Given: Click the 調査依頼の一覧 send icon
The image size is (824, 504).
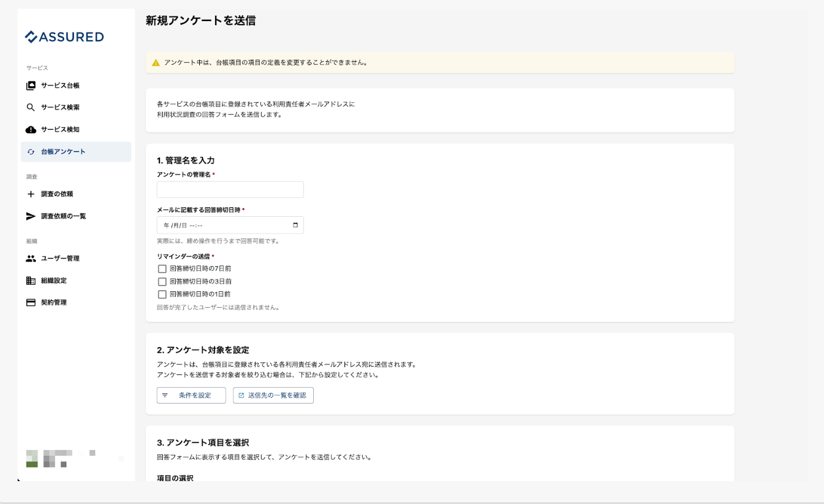Looking at the screenshot, I should pos(31,216).
